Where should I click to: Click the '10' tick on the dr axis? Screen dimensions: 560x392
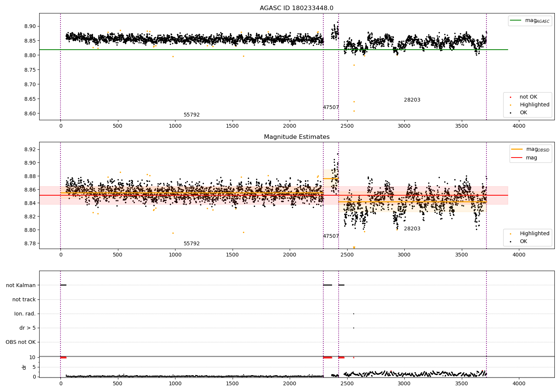pyautogui.click(x=32, y=357)
